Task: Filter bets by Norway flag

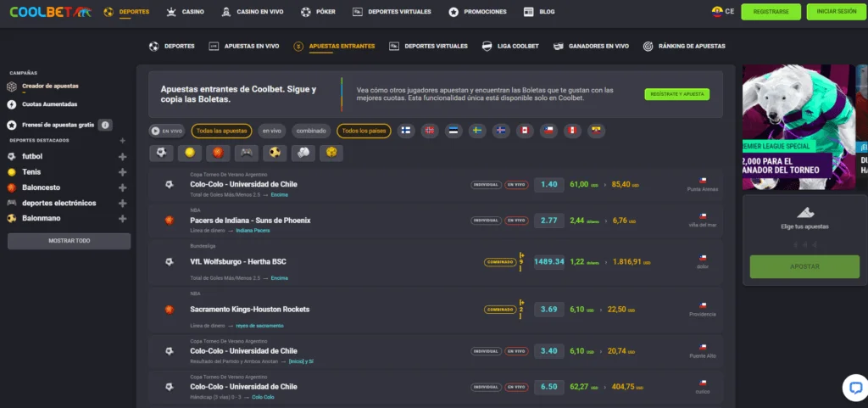Action: tap(430, 131)
